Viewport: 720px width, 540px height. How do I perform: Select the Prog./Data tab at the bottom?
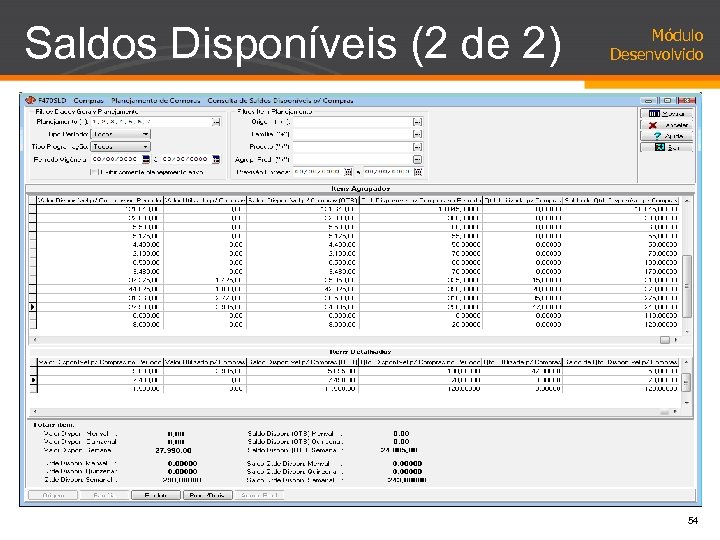coord(208,495)
